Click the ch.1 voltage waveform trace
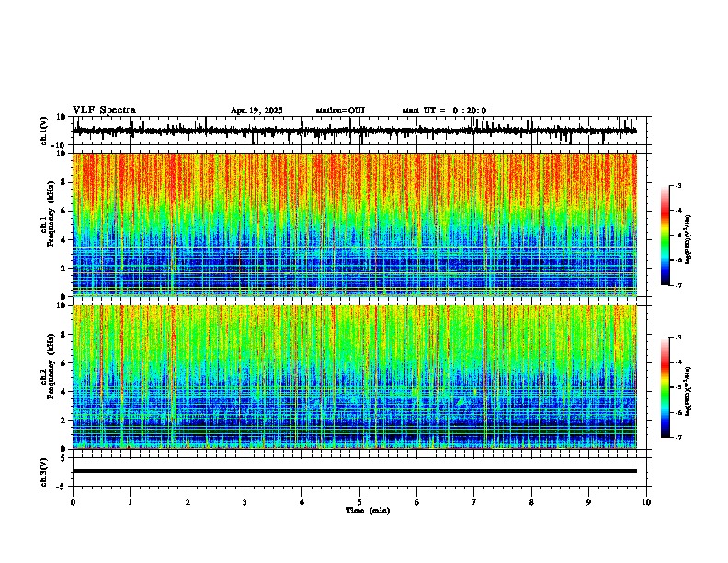 pyautogui.click(x=355, y=131)
